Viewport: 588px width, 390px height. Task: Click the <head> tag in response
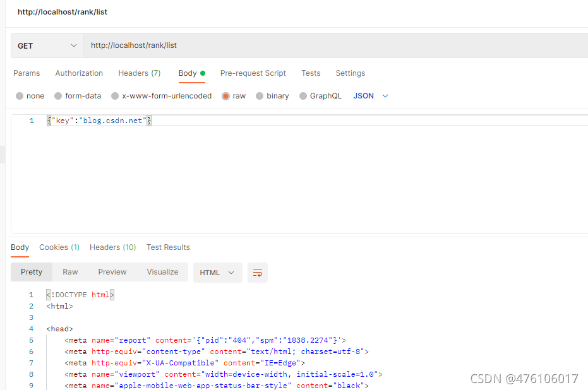coord(59,329)
